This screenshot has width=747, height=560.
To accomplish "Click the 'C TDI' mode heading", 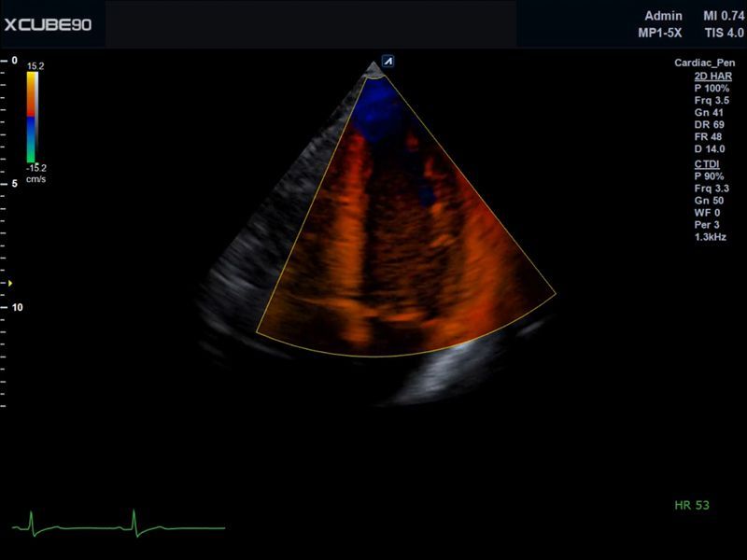I will click(707, 164).
